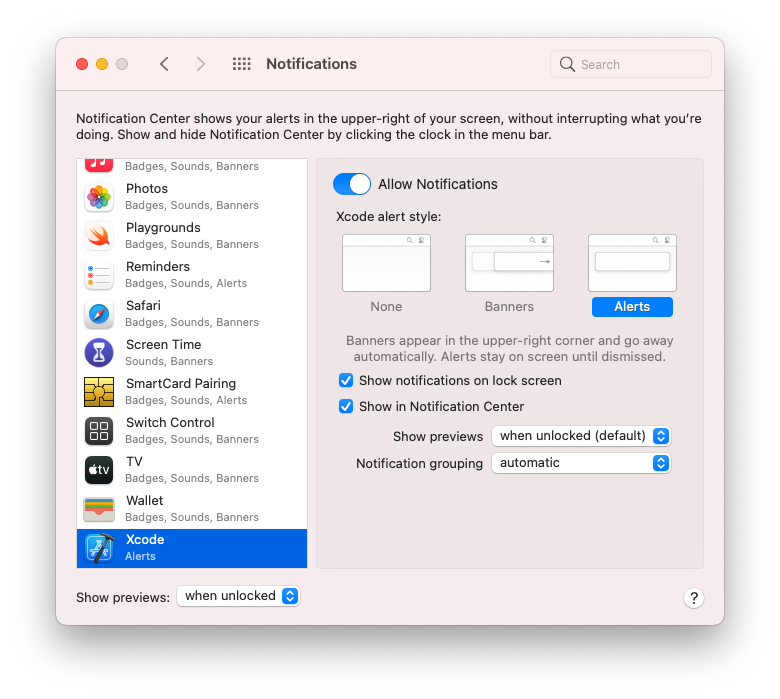
Task: Click the magnifying glass search icon
Action: (x=567, y=64)
